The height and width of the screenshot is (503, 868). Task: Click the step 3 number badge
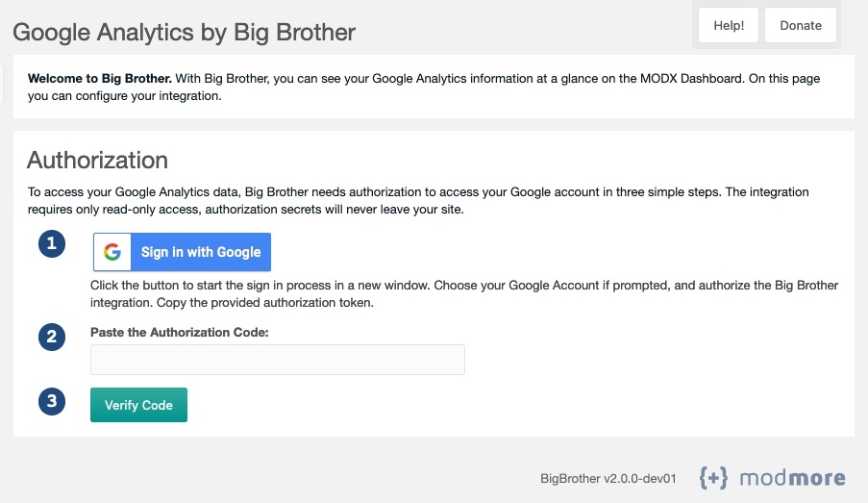point(52,401)
